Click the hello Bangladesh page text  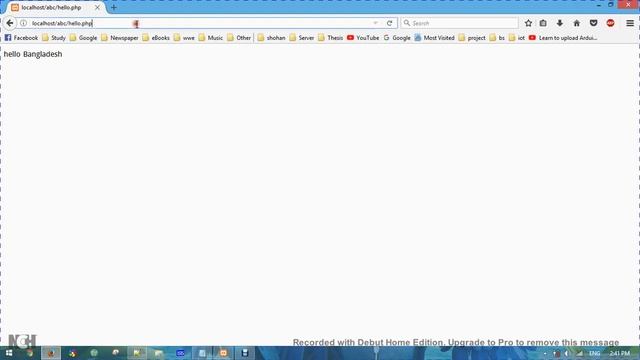(x=33, y=54)
